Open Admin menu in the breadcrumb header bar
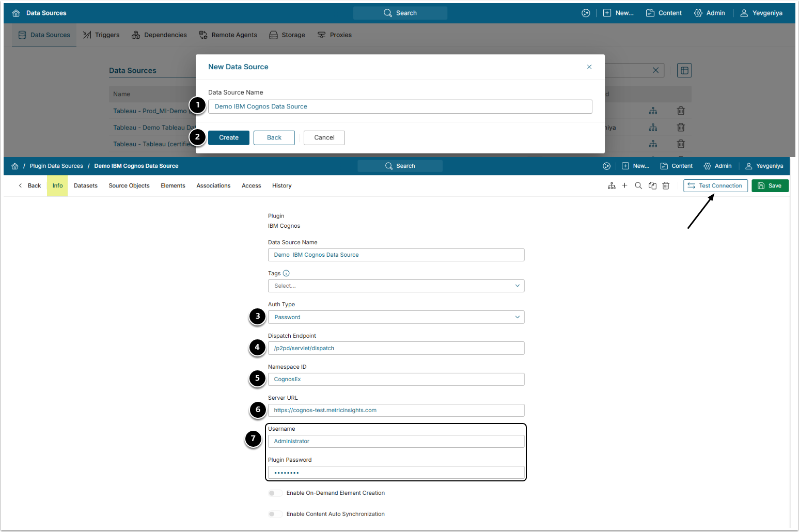Image resolution: width=799 pixels, height=532 pixels. tap(717, 166)
